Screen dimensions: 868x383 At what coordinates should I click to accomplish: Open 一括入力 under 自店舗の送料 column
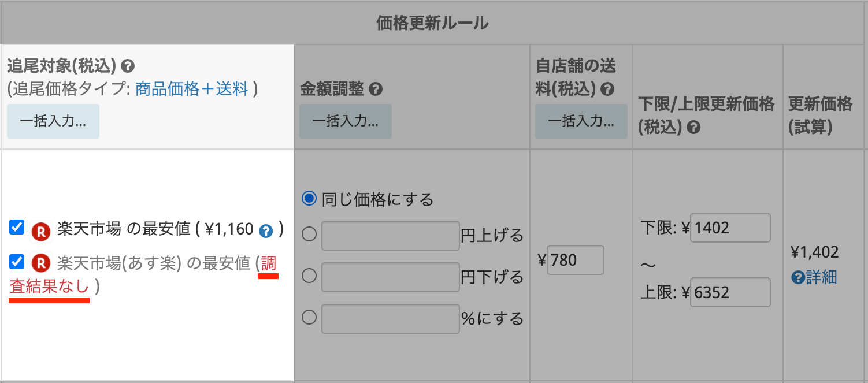(581, 121)
